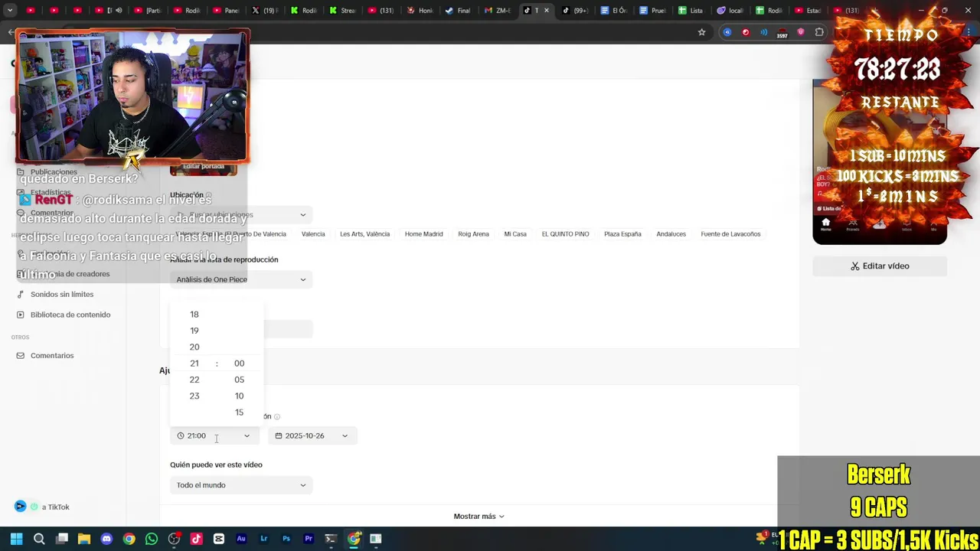Bookmark this page with star icon
This screenshot has width=980, height=551.
(x=701, y=32)
